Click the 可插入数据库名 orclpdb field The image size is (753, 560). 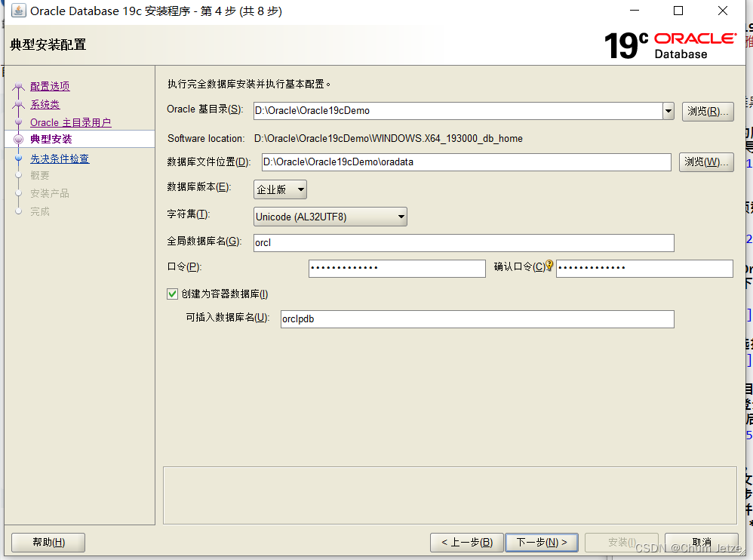pyautogui.click(x=477, y=319)
